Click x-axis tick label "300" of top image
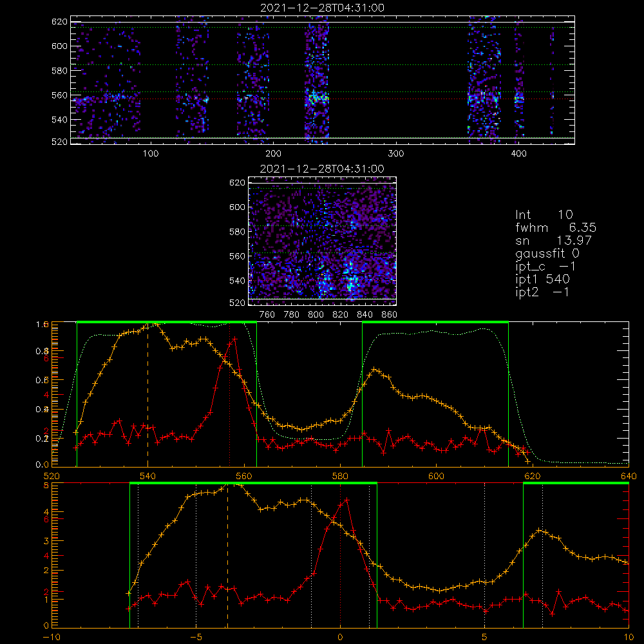 (x=396, y=153)
